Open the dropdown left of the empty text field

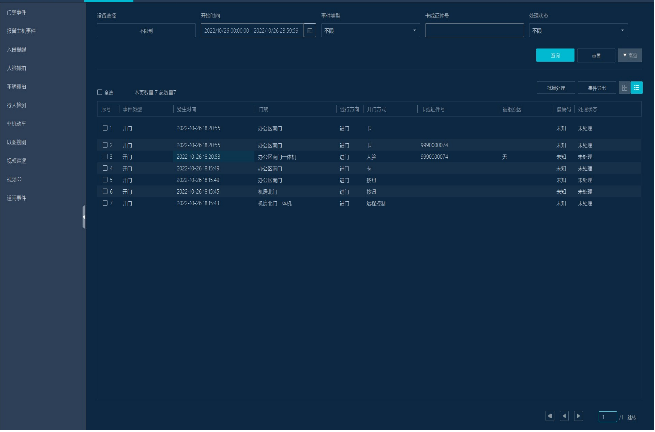tap(369, 31)
